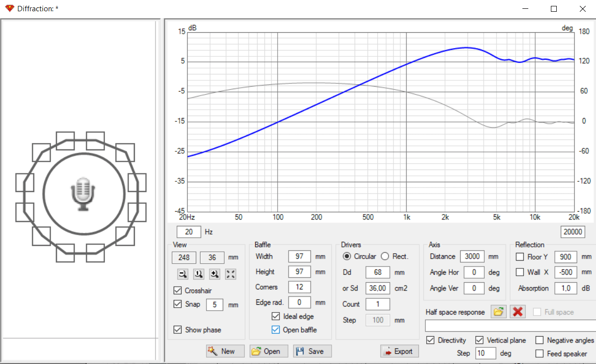Minimize the Diffraction window
The height and width of the screenshot is (364, 596).
click(525, 9)
